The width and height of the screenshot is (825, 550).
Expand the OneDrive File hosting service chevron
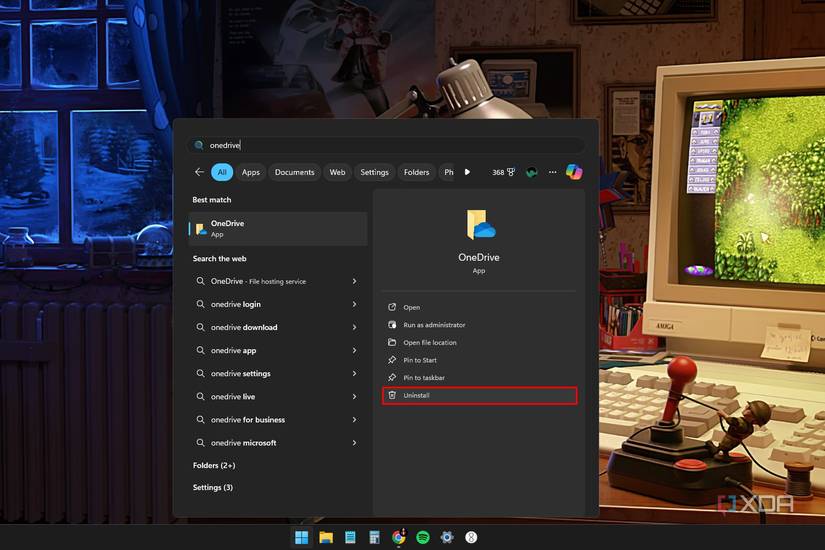[354, 282]
